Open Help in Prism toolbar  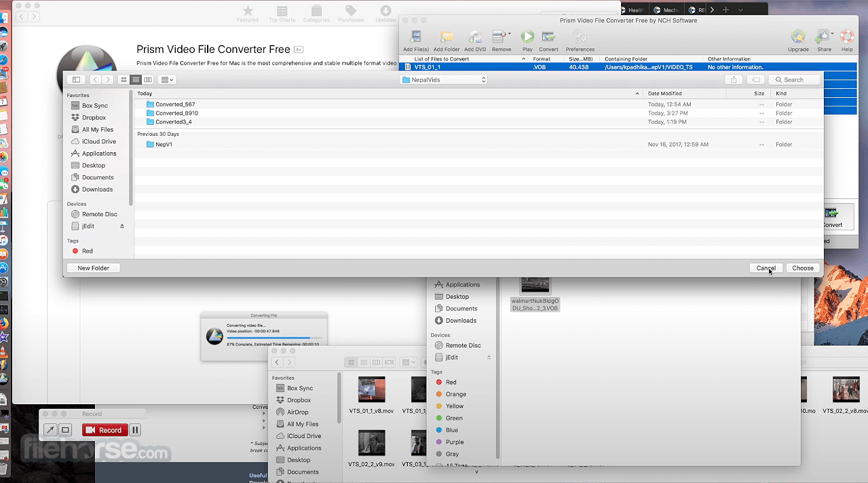[847, 41]
